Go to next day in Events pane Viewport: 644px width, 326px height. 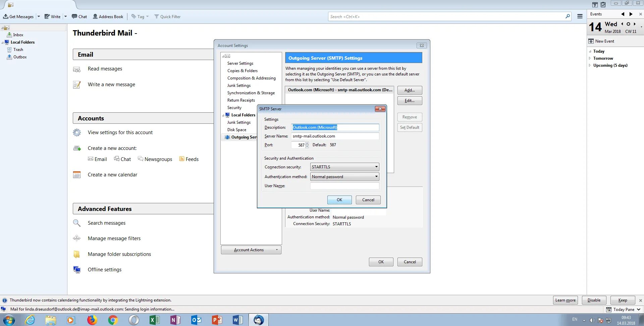[635, 24]
